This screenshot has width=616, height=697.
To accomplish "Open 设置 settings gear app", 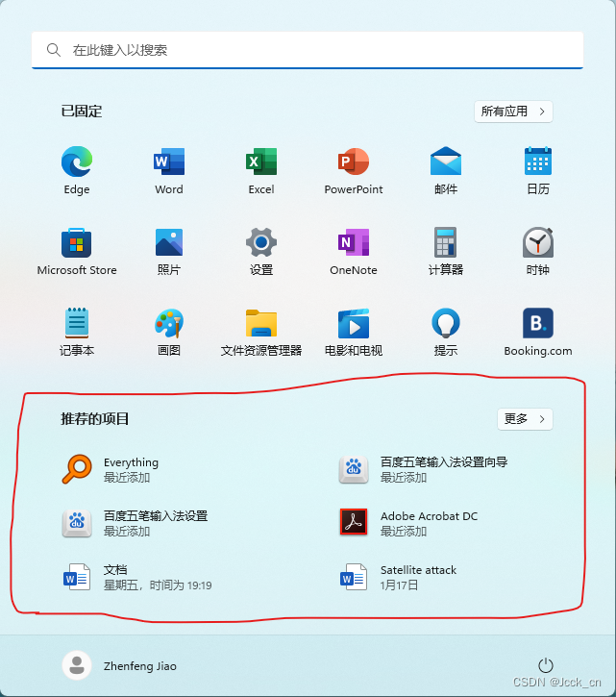I will point(261,251).
